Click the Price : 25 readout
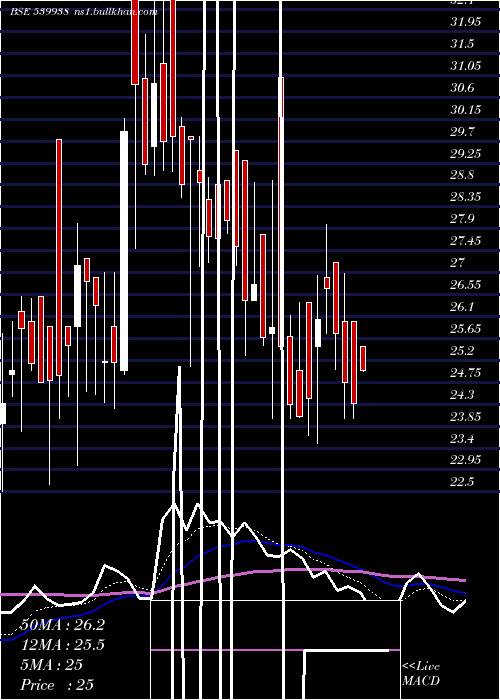Image resolution: width=500 pixels, height=700 pixels. 57,685
